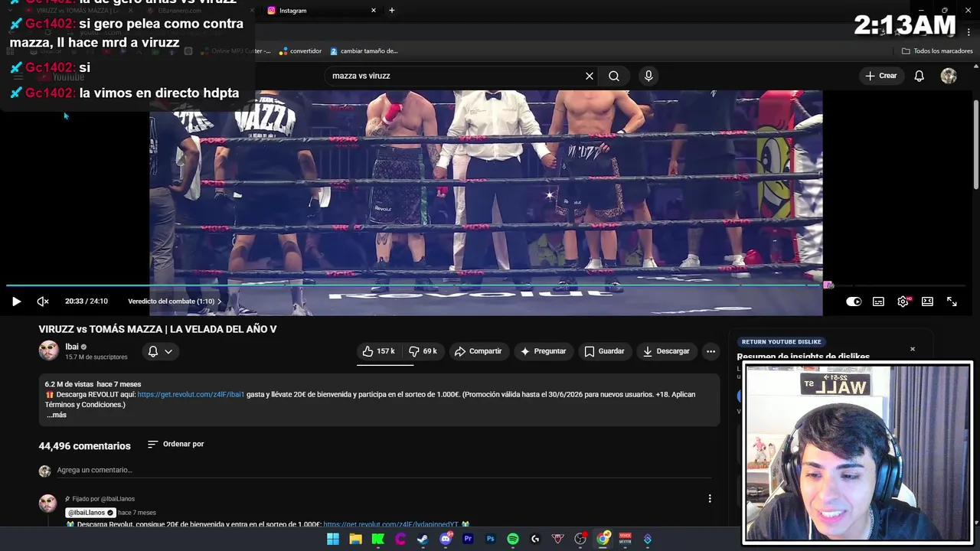The height and width of the screenshot is (551, 980).
Task: Start voice search with microphone icon
Action: (x=648, y=76)
